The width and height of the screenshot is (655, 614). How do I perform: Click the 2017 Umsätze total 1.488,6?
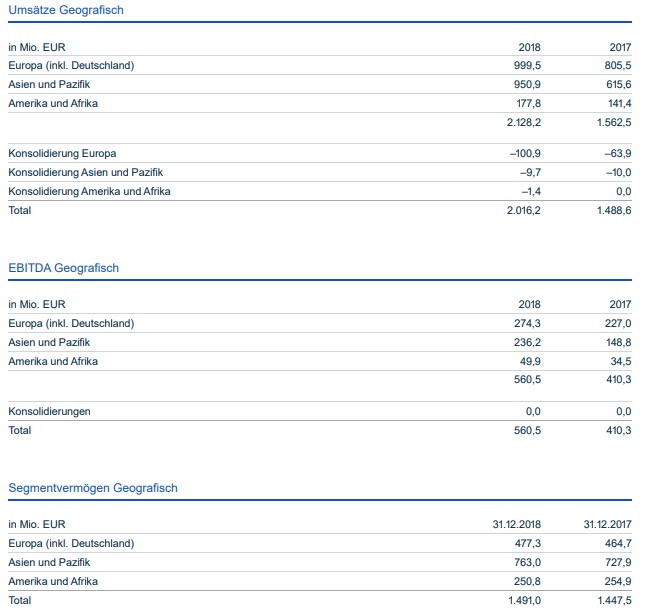[613, 210]
